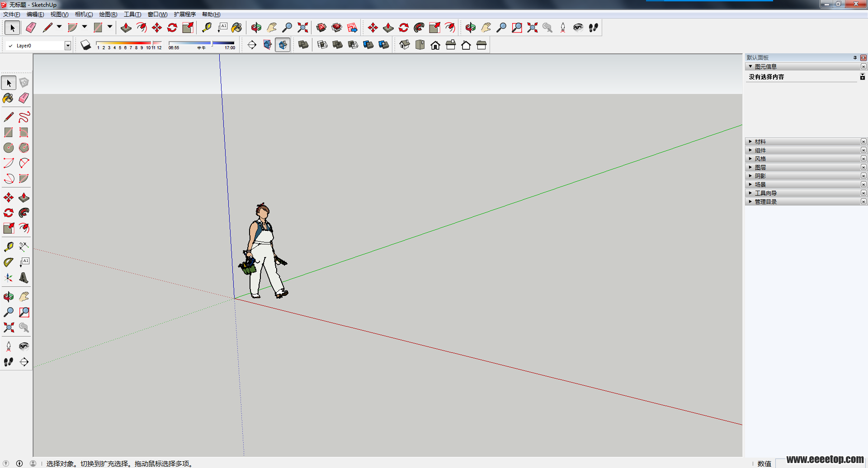Close the 管理目录 panel
868x468 pixels.
coord(863,201)
